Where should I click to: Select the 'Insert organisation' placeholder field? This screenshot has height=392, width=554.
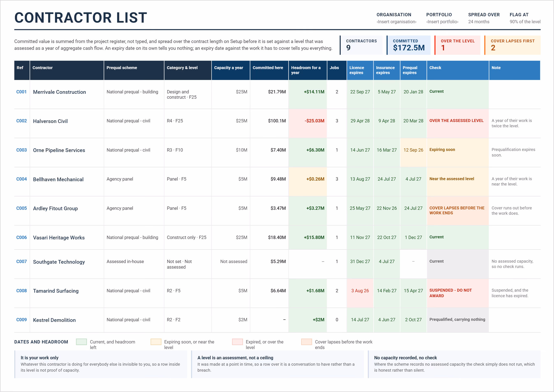[x=396, y=22]
